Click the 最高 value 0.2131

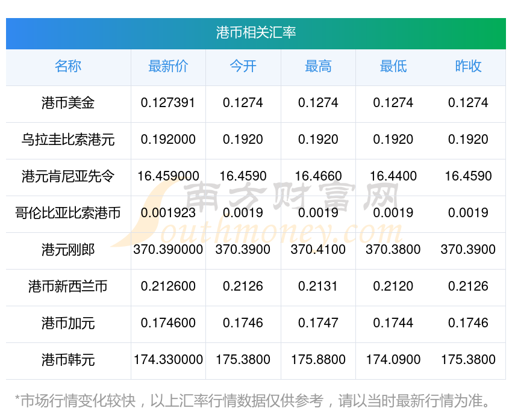(x=318, y=286)
